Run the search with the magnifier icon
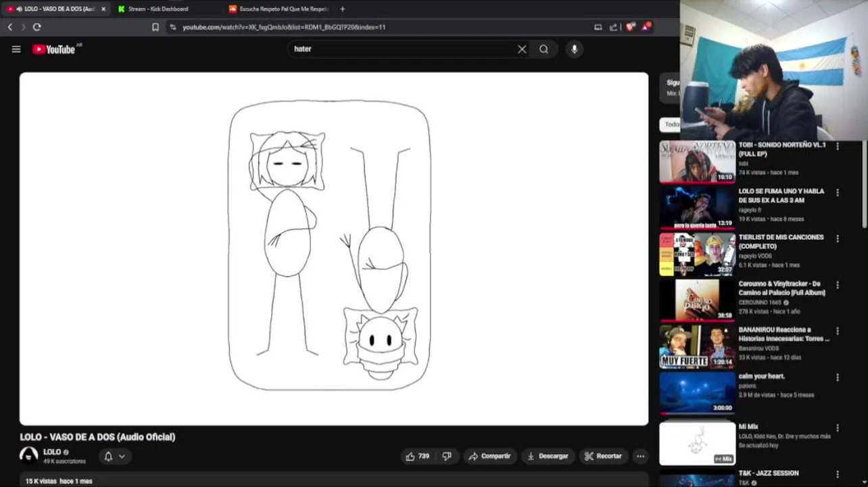The width and height of the screenshot is (868, 487). (544, 49)
